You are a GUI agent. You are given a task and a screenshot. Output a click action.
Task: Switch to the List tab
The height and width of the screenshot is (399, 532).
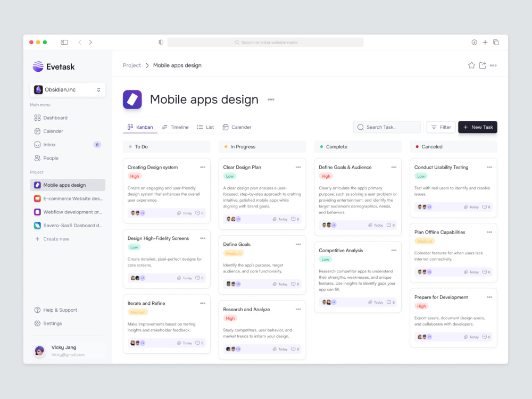coord(205,127)
